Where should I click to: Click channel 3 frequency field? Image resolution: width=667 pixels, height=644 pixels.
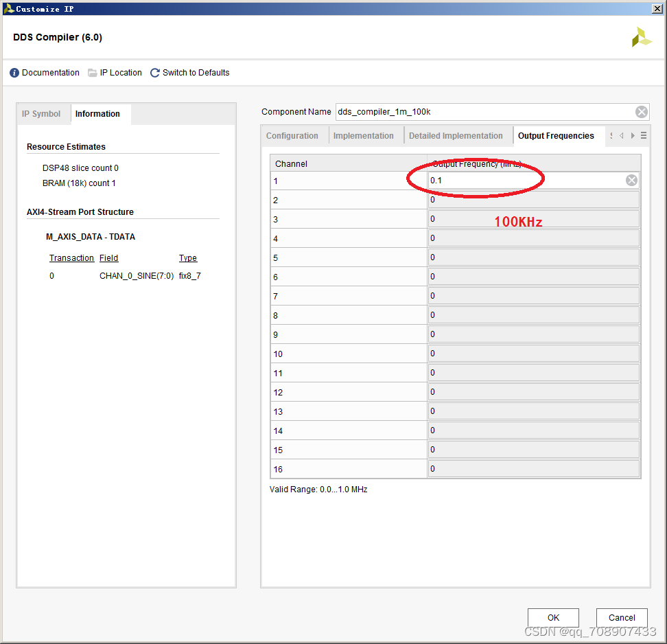click(533, 219)
